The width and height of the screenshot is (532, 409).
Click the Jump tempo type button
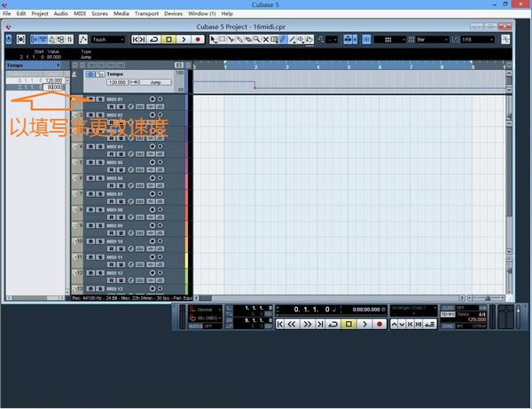click(155, 82)
